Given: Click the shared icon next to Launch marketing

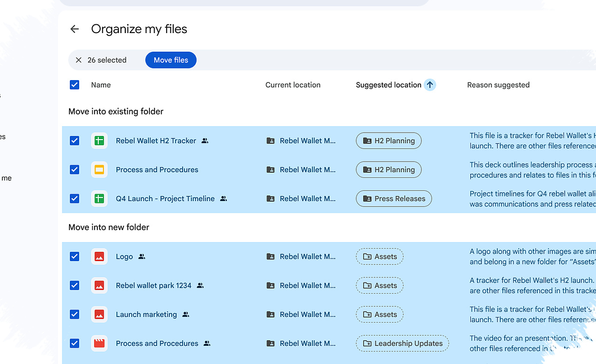Looking at the screenshot, I should tap(186, 314).
